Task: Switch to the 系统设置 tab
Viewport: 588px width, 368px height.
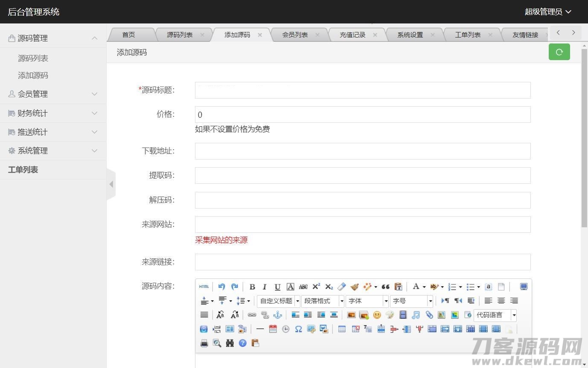Action: 409,35
